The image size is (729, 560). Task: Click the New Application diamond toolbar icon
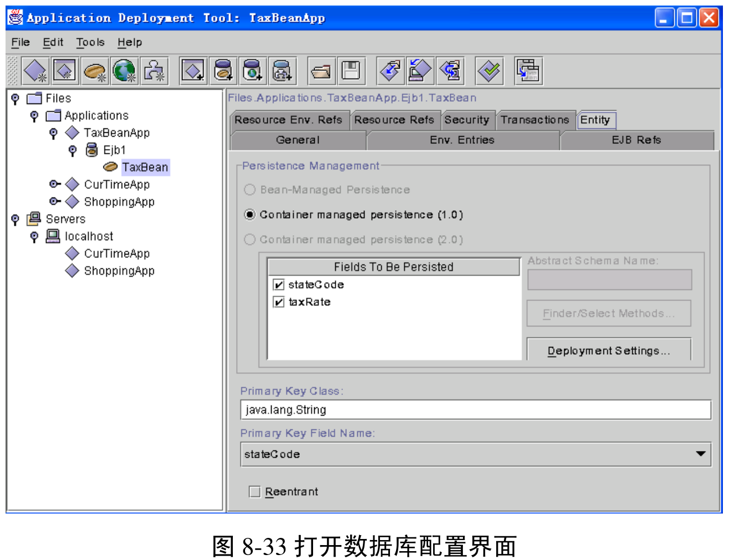(35, 71)
